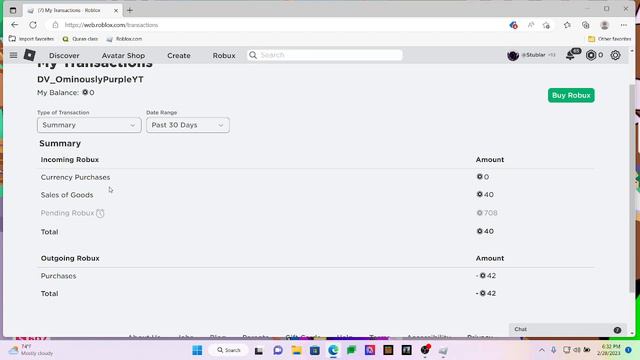Open Edge settings and more menu
This screenshot has width=640, height=360.
624,25
